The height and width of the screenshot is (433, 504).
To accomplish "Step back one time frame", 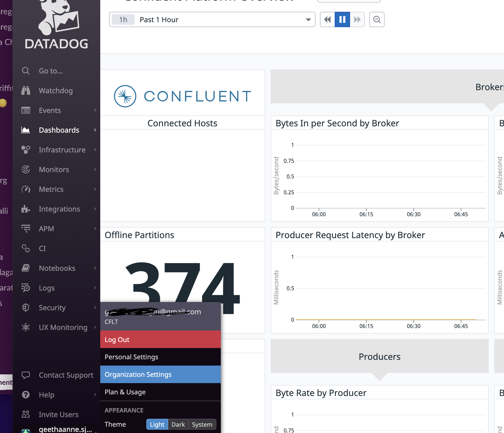I will coord(328,19).
